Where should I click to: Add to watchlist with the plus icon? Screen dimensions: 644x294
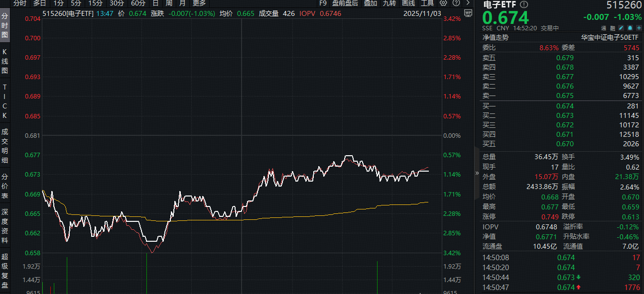pos(638,28)
